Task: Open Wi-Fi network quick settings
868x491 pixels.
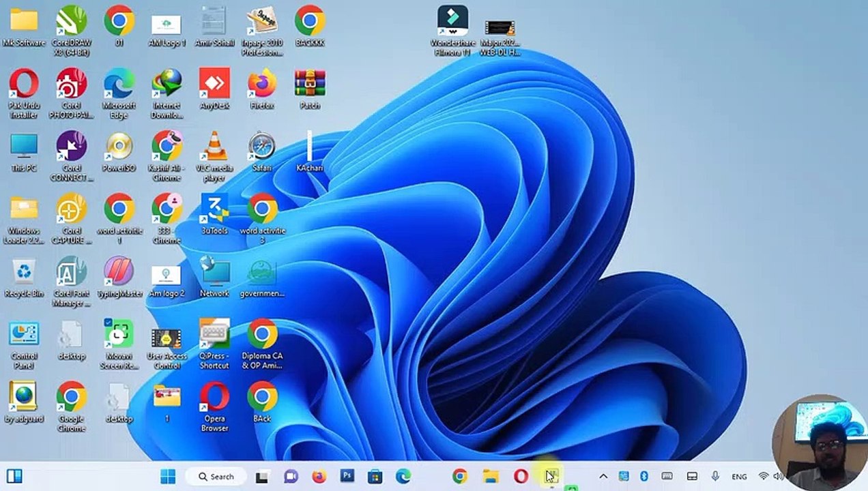Action: pos(763,477)
